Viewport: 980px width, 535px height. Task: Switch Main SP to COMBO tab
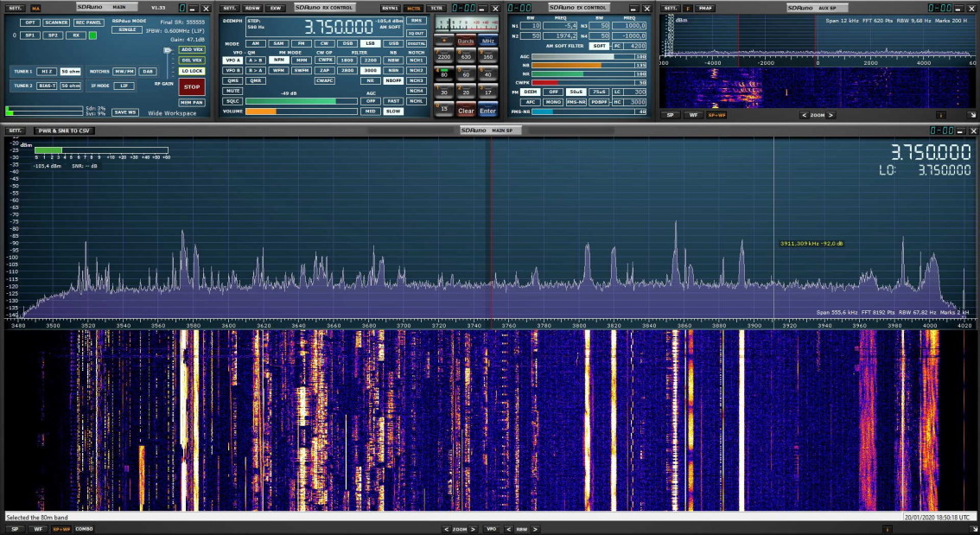pyautogui.click(x=84, y=529)
